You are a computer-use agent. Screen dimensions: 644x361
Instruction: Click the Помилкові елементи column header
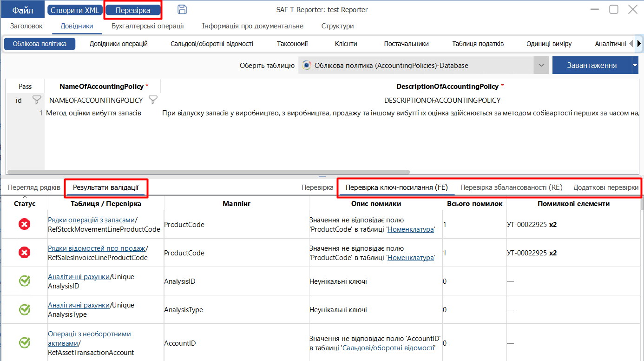pyautogui.click(x=573, y=204)
